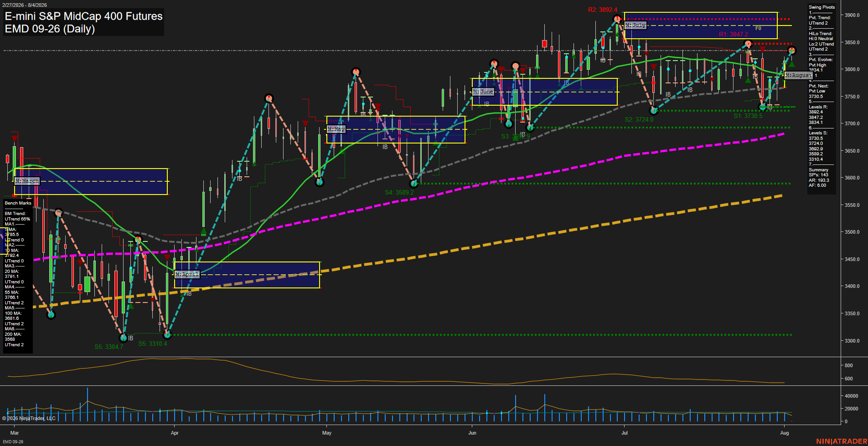This screenshot has height=446, width=868.
Task: Click the 3300.0 price axis label
Action: [852, 341]
